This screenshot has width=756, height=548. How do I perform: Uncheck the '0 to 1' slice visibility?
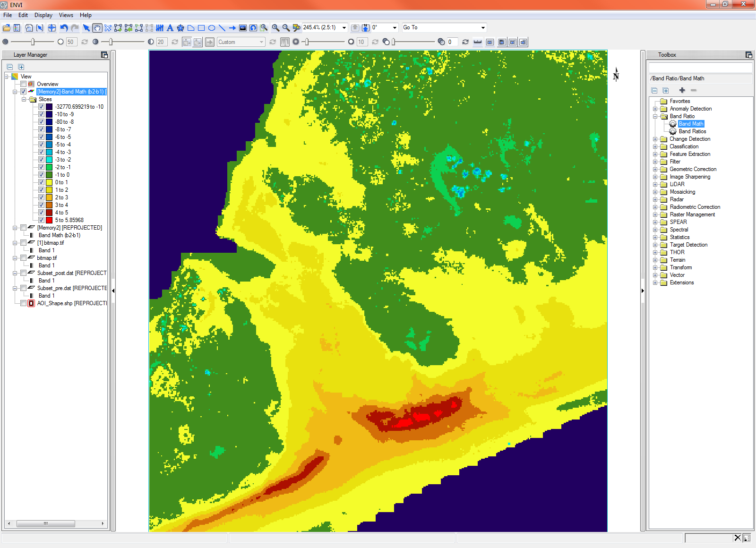42,182
